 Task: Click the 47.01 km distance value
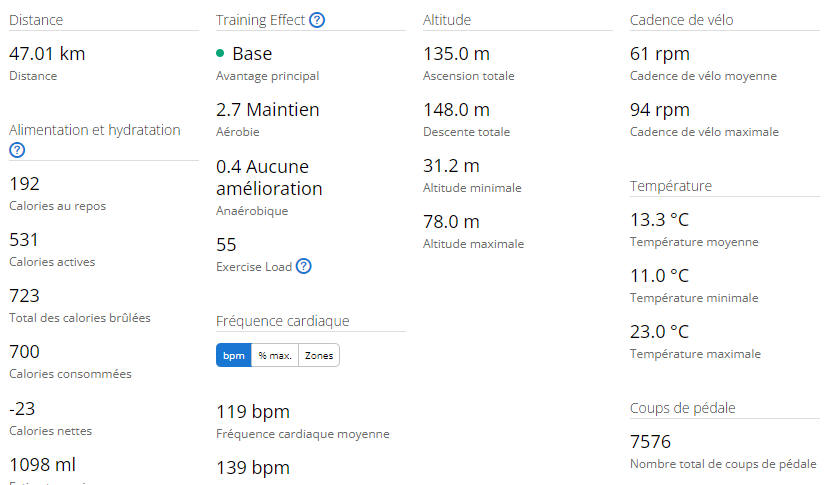[x=47, y=54]
